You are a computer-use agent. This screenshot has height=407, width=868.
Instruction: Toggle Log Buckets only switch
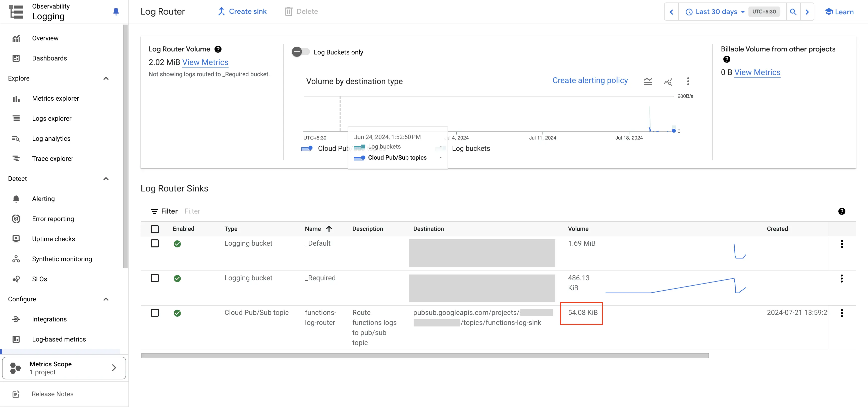coord(301,52)
